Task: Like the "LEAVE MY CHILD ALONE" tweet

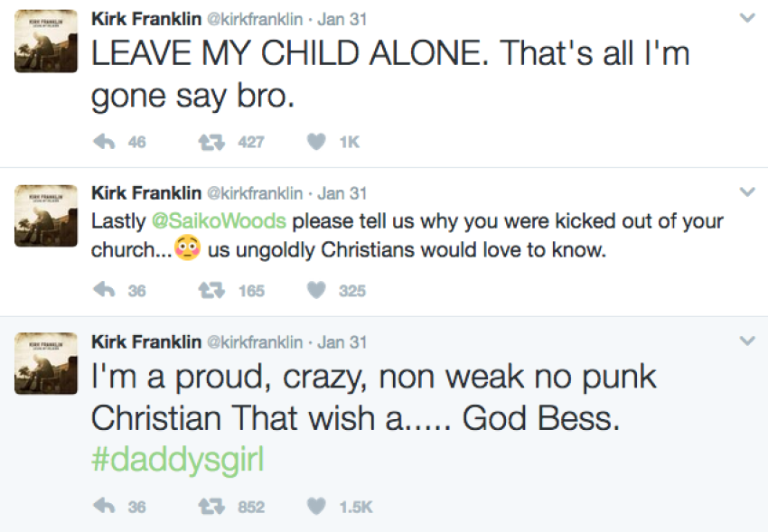Action: pos(315,142)
